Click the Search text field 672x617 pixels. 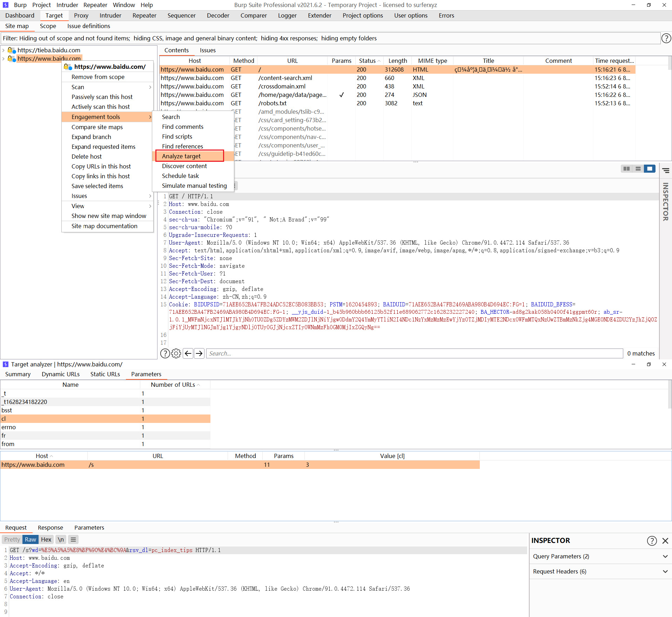(415, 353)
